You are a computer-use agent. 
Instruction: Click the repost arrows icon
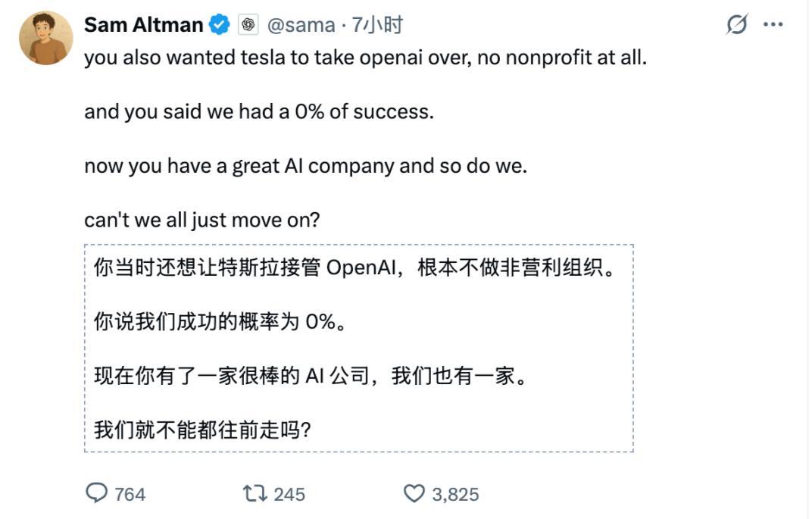[255, 494]
